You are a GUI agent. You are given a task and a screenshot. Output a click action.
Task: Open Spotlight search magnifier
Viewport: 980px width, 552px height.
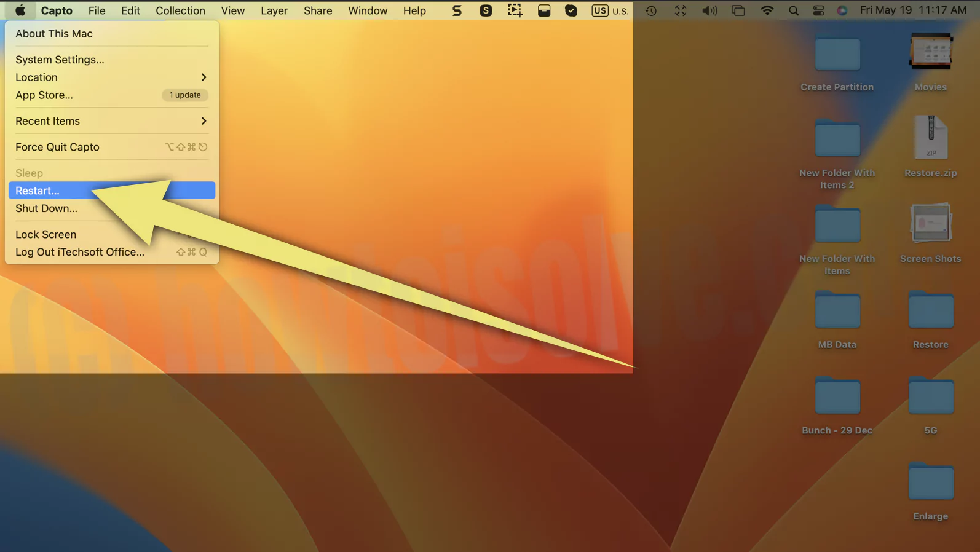pos(794,10)
